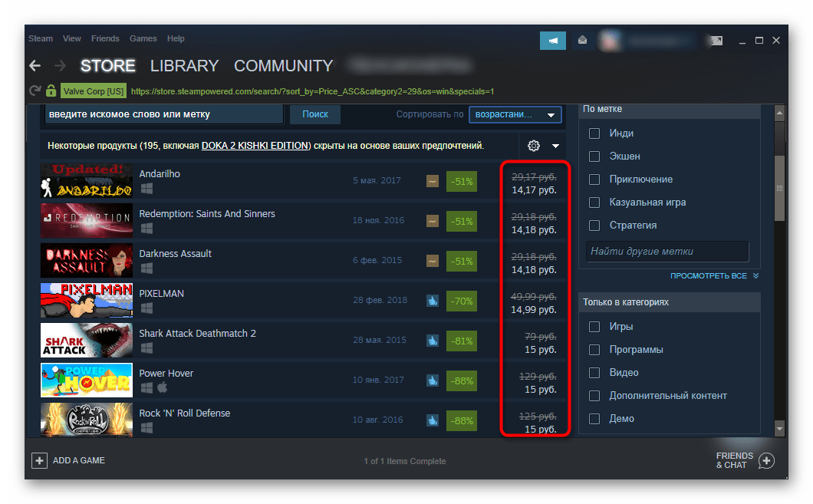The height and width of the screenshot is (504, 813).
Task: Click the -88% discount badge for Power Hover
Action: pyautogui.click(x=462, y=380)
